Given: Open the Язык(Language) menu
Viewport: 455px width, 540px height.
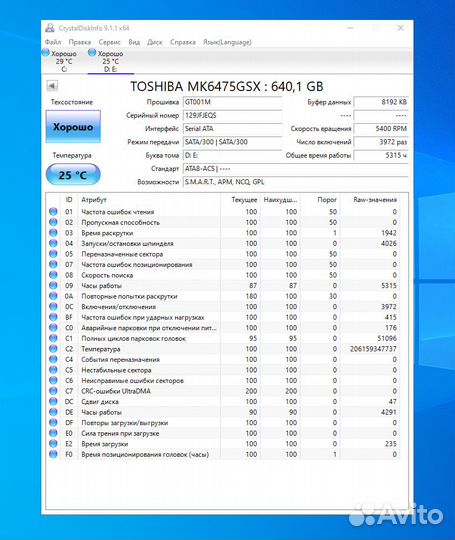Looking at the screenshot, I should pyautogui.click(x=227, y=42).
